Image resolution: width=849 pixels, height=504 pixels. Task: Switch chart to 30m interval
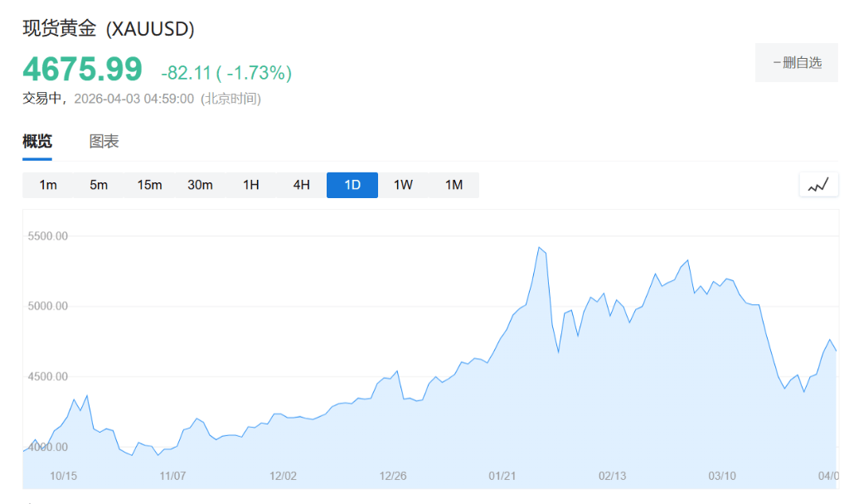(x=200, y=185)
